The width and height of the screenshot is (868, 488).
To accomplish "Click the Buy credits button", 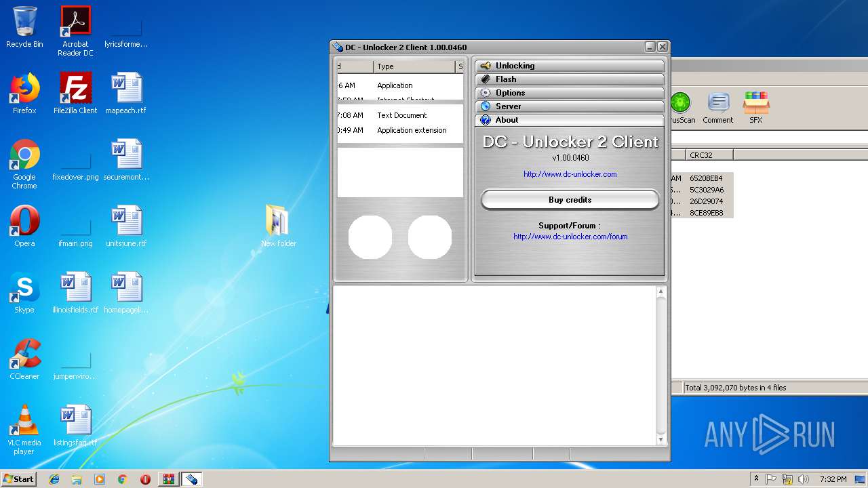I will coord(570,200).
